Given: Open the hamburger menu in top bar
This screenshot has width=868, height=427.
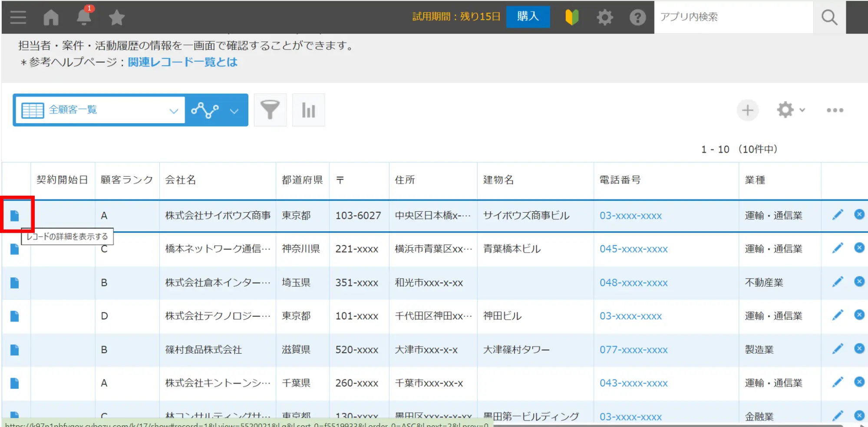Looking at the screenshot, I should (18, 17).
